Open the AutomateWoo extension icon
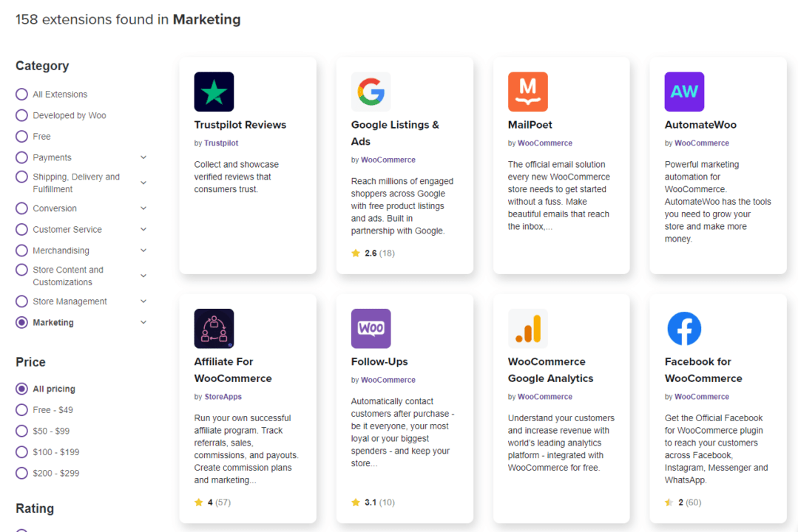This screenshot has width=798, height=532. pyautogui.click(x=684, y=91)
